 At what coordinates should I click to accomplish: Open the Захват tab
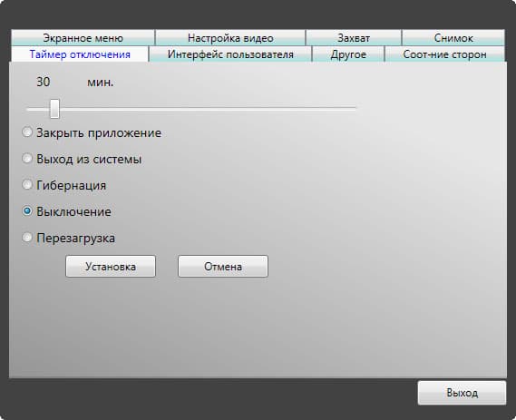coord(354,38)
